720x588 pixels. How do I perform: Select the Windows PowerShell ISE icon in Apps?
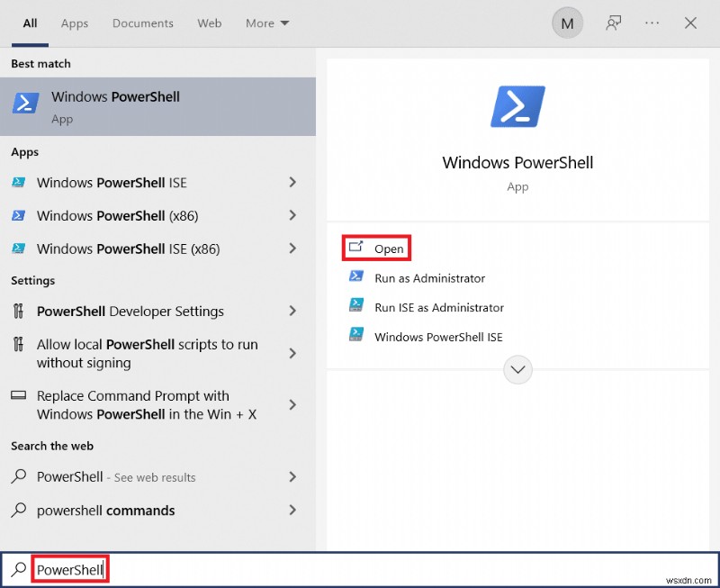(x=20, y=183)
